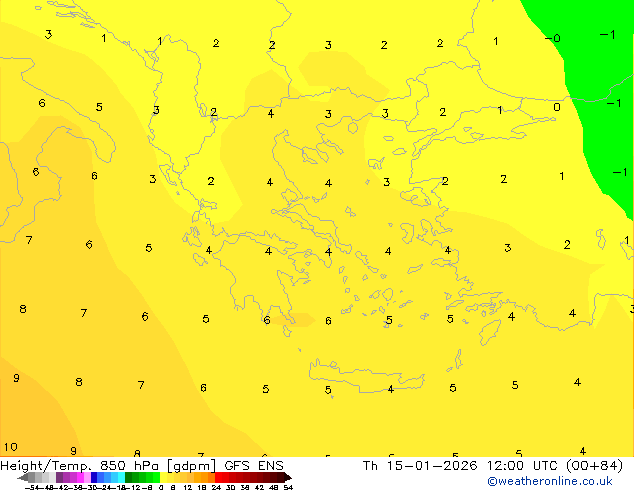634x490 pixels.
Task: Click the cyan legend swatch
Action: pyautogui.click(x=121, y=477)
